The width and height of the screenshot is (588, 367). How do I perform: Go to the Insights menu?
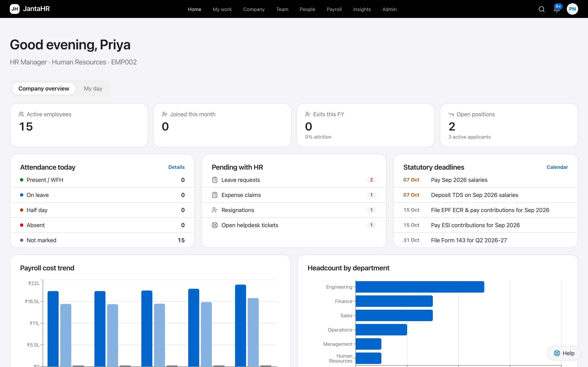pos(362,9)
